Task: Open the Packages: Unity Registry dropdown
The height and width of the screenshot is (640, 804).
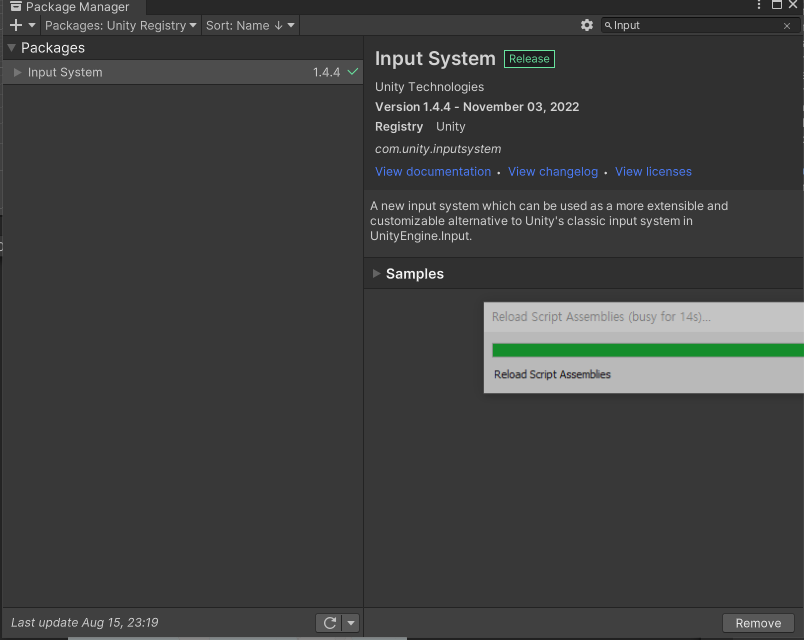Action: pyautogui.click(x=120, y=25)
